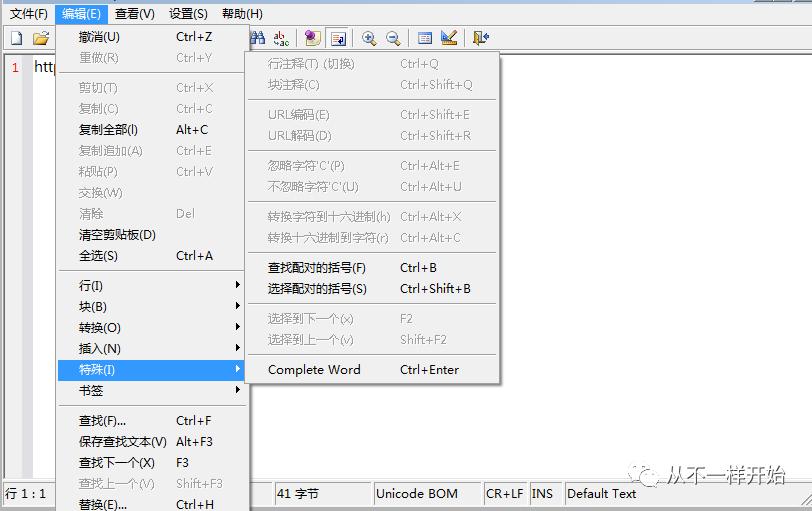
Task: Click the grayed 重做(R) entry
Action: tap(151, 57)
